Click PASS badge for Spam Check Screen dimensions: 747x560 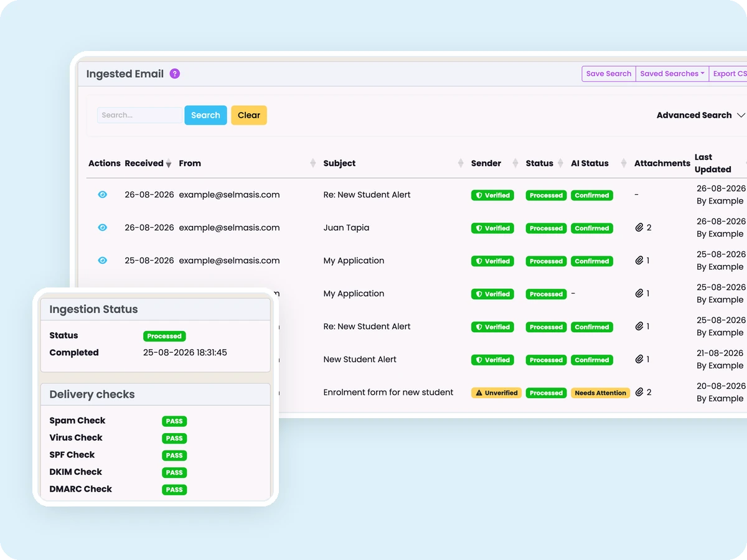click(174, 421)
